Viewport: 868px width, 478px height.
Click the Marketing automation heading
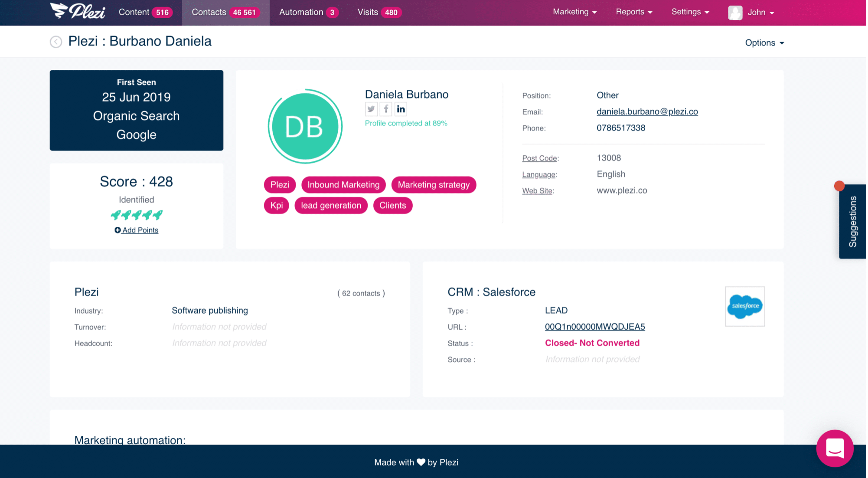130,440
